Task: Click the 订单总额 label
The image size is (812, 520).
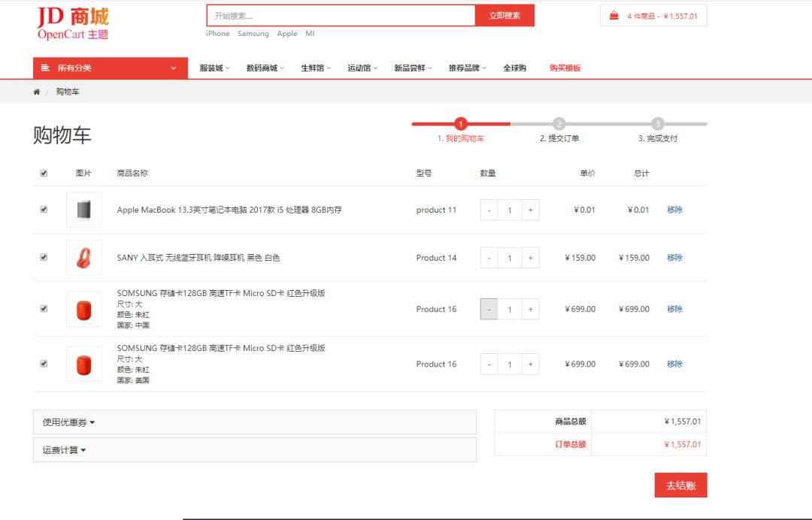Action: tap(570, 444)
